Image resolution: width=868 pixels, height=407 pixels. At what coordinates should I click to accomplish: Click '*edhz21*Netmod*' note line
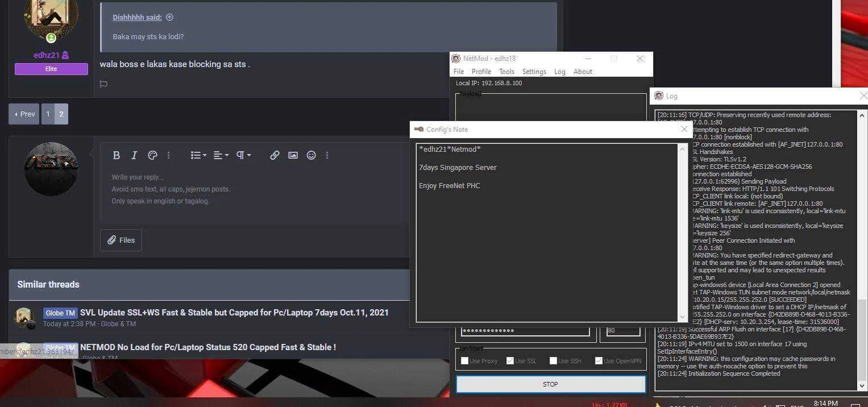450,149
